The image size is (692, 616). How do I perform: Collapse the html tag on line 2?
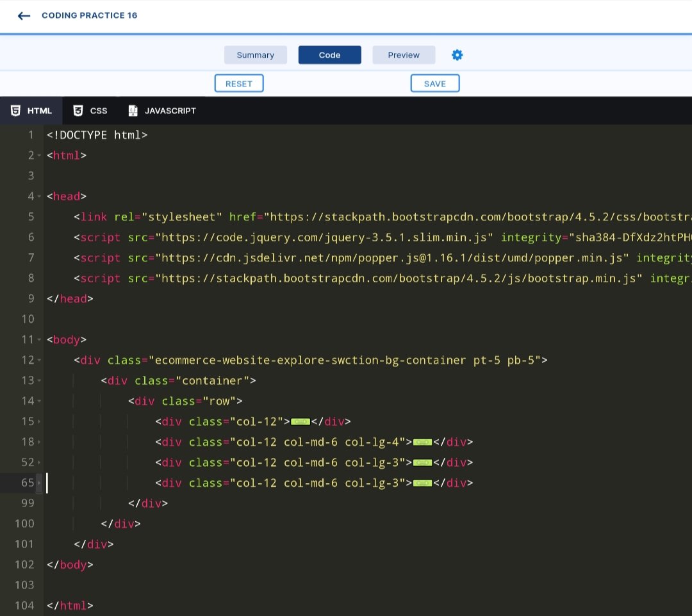pos(39,156)
